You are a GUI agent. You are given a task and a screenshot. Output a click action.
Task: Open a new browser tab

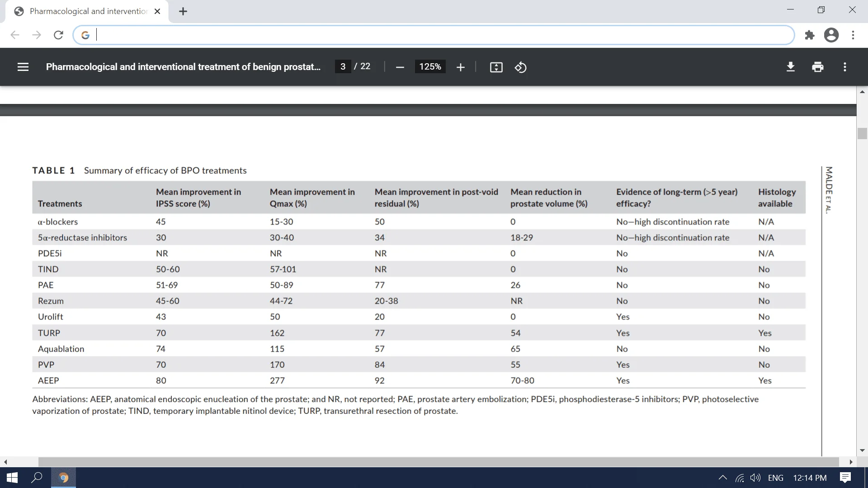pos(183,11)
